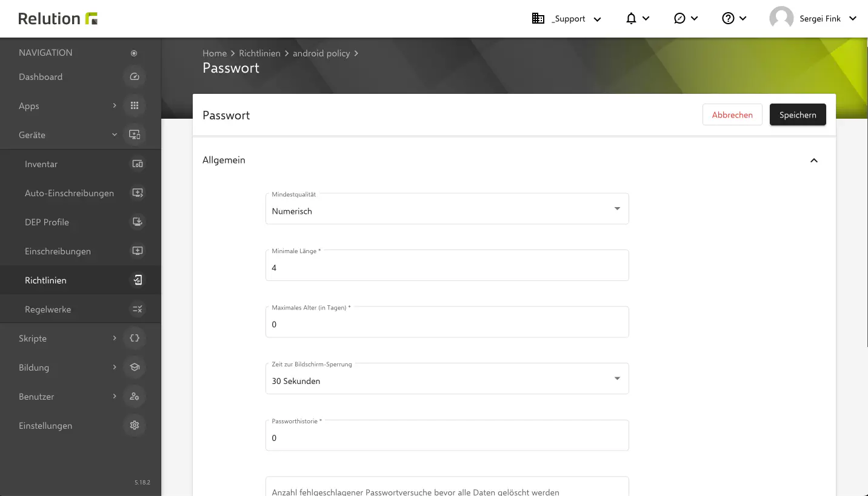Image resolution: width=868 pixels, height=496 pixels.
Task: Click the Bildung graduation cap icon
Action: click(135, 368)
